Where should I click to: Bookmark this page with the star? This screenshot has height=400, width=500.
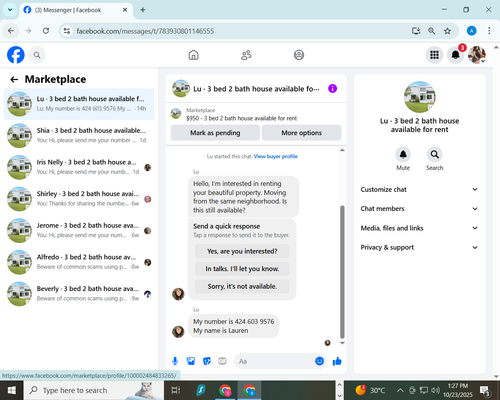tap(447, 31)
